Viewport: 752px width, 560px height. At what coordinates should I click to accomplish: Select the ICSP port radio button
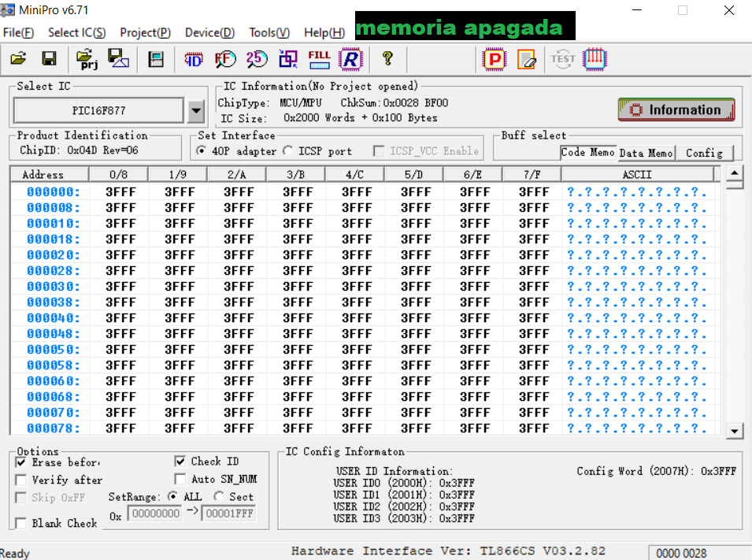tap(287, 150)
